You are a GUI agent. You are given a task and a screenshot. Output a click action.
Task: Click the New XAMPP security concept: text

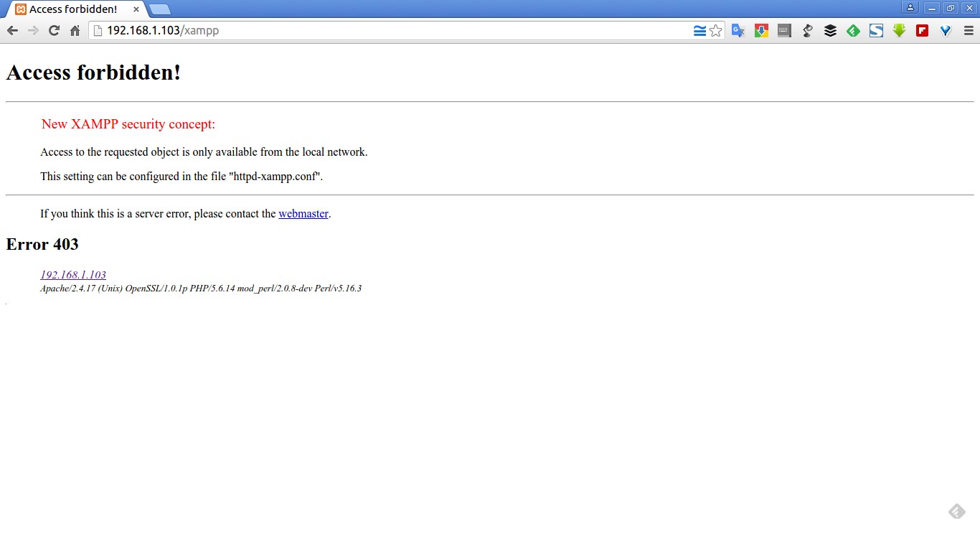click(x=128, y=124)
